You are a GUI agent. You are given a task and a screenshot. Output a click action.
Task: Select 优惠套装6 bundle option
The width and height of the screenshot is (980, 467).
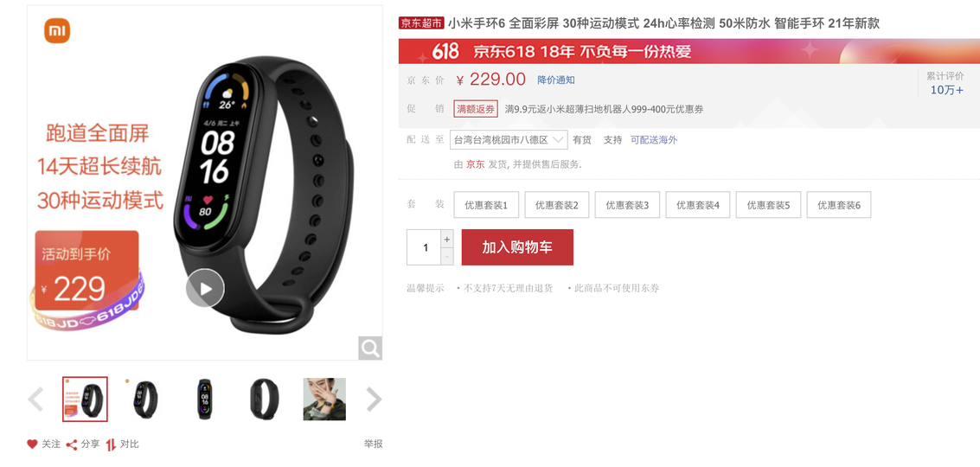coord(839,205)
